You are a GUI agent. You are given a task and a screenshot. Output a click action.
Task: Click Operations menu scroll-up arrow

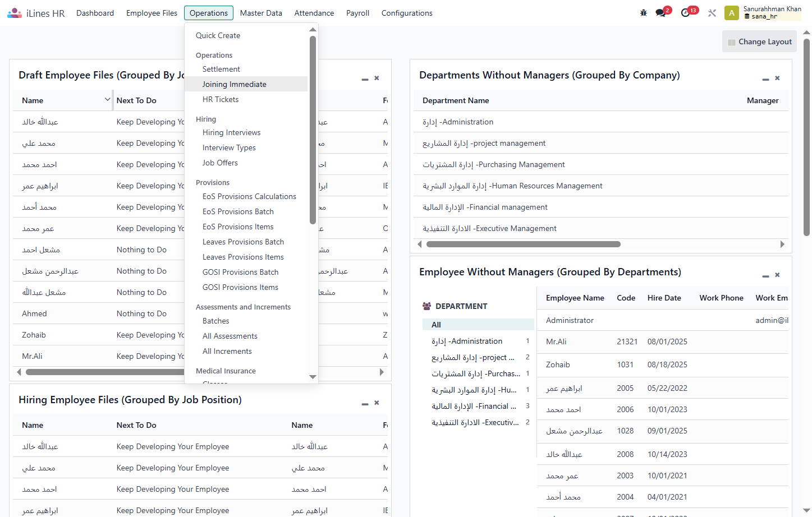click(x=313, y=29)
